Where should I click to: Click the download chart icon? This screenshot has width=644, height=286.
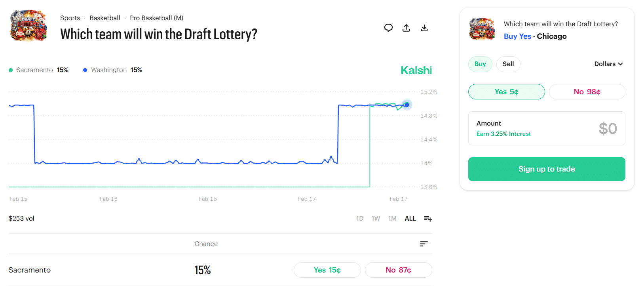[x=424, y=28]
